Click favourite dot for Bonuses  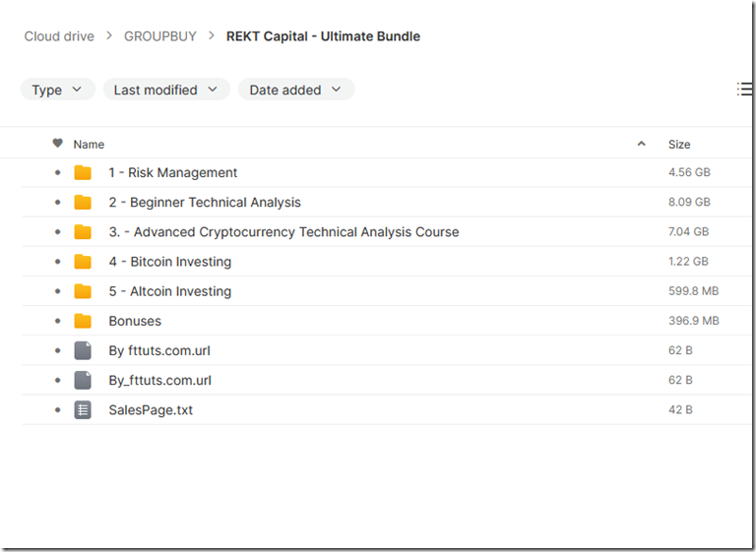[58, 321]
